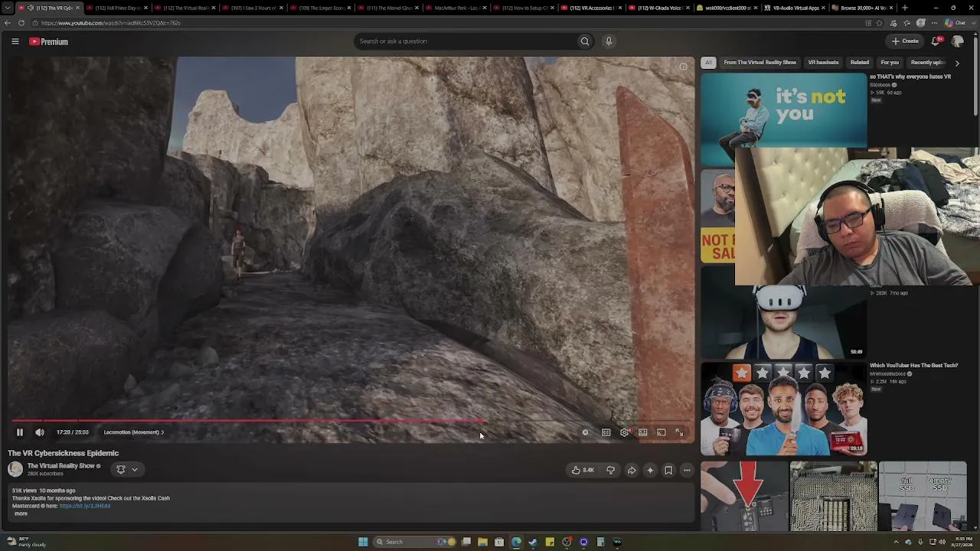Image resolution: width=980 pixels, height=551 pixels.
Task: Show more filter chips with right arrow
Action: pyautogui.click(x=957, y=63)
